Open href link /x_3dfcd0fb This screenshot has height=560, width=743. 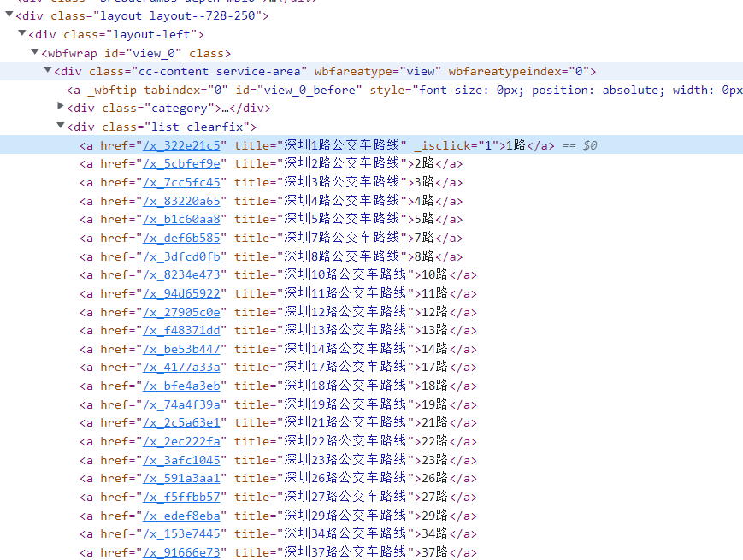[181, 256]
